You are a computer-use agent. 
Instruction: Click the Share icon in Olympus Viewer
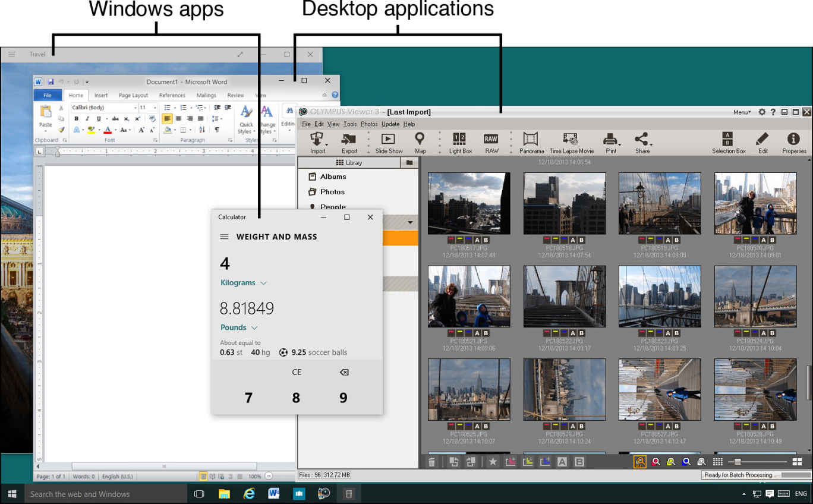pyautogui.click(x=642, y=139)
